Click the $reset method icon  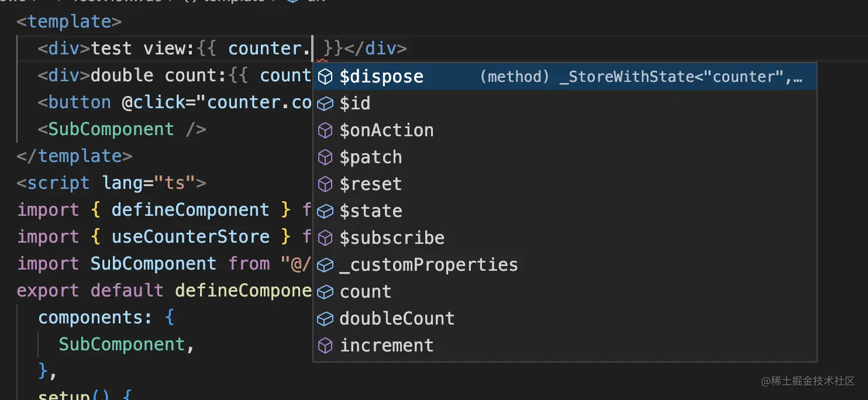325,184
